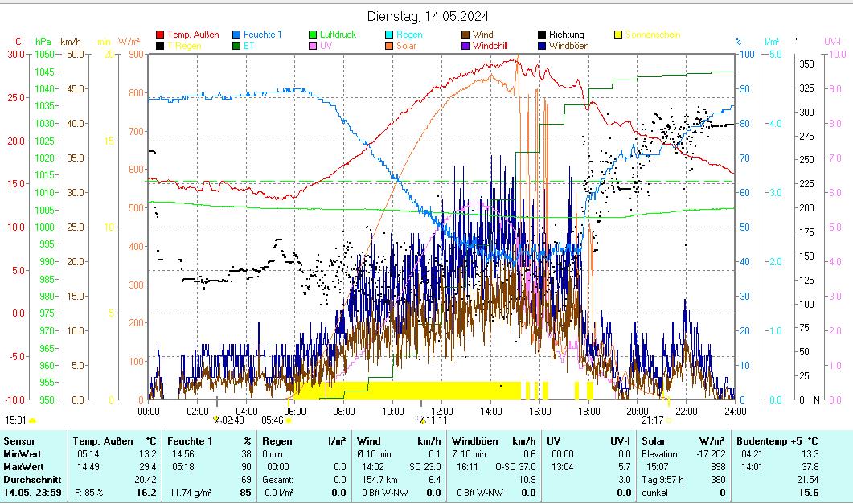Select the Windchill legend label
Screen dimensions: 853x504
490,46
